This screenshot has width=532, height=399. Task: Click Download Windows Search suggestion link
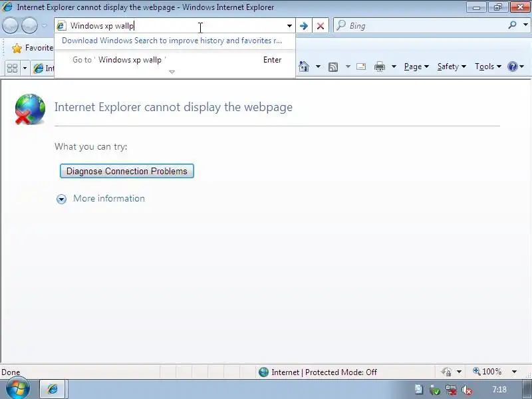pos(172,41)
